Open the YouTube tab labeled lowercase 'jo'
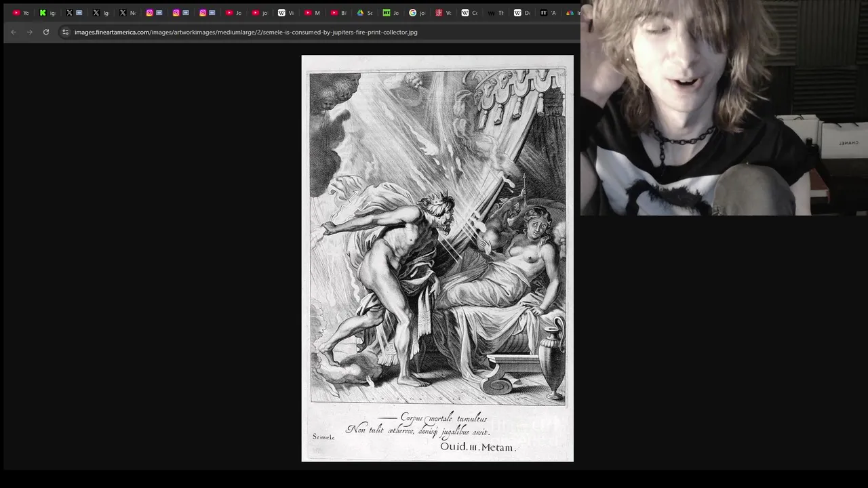Screen dimensions: 868x488 260,13
